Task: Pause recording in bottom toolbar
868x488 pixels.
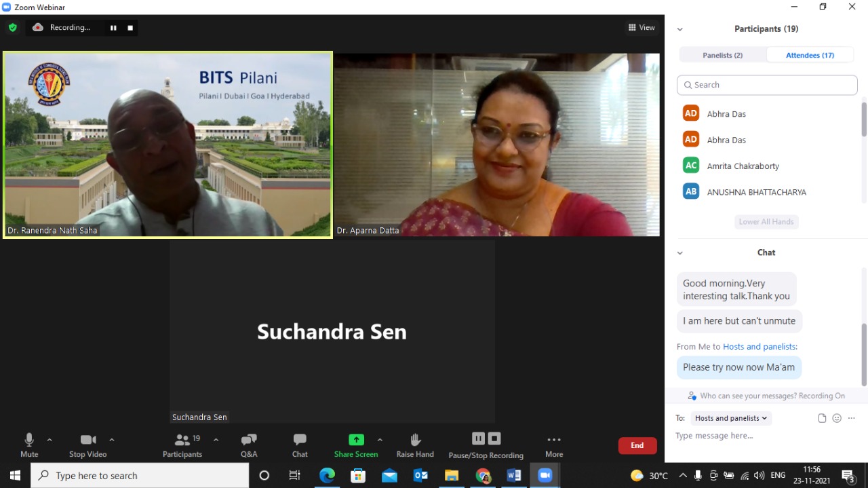Action: pyautogui.click(x=478, y=438)
